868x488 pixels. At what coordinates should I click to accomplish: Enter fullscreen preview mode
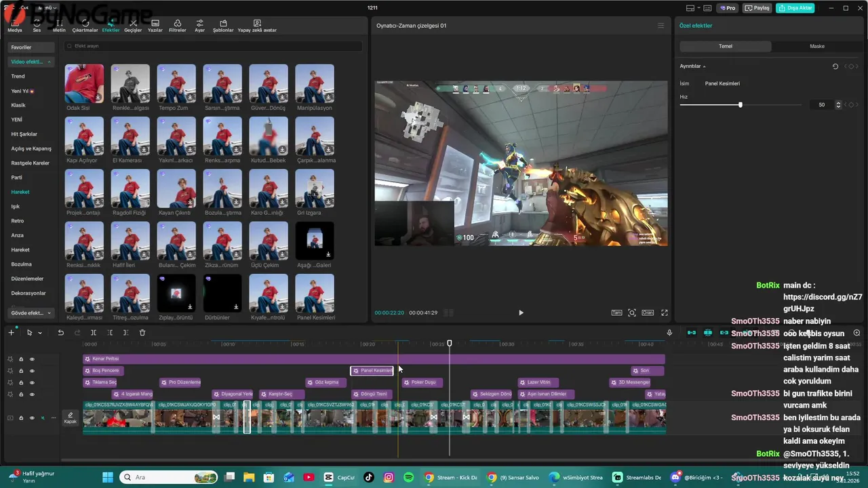[x=665, y=312]
